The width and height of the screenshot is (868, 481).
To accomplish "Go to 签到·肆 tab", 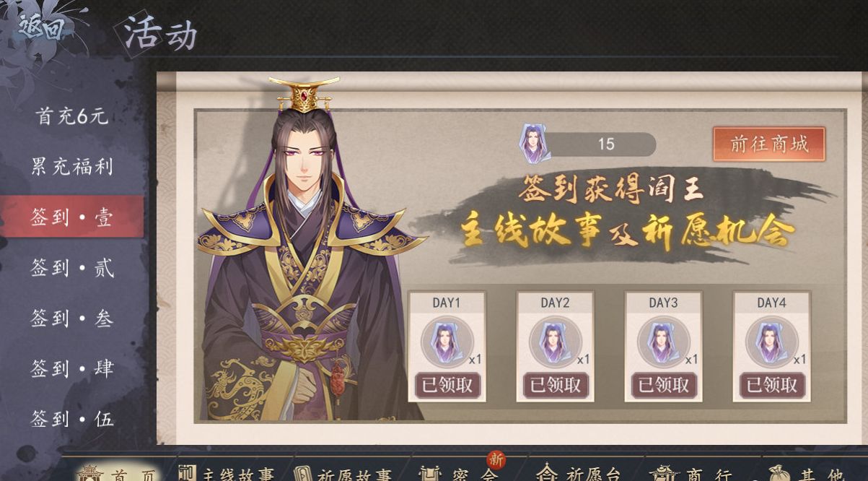I will coord(72,369).
